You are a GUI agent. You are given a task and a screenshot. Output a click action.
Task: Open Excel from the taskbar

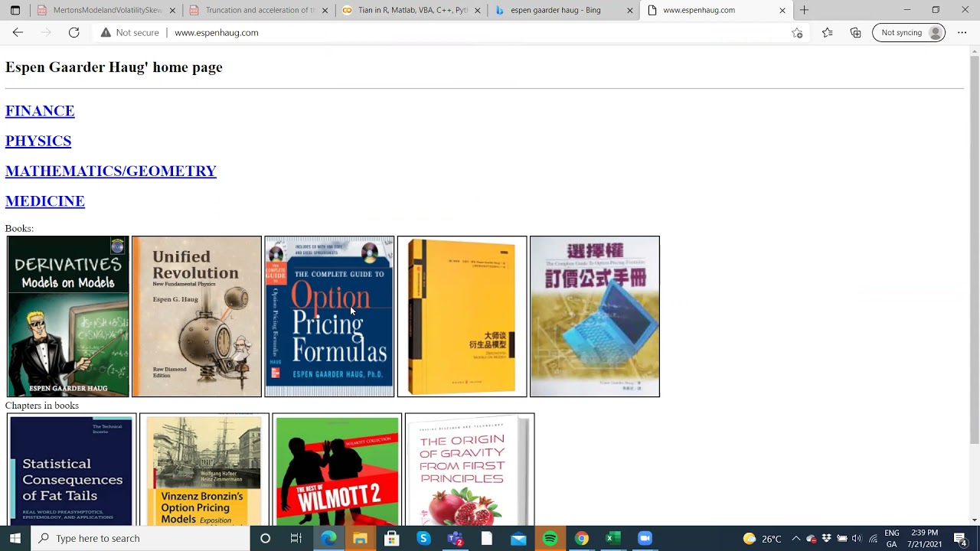(x=612, y=538)
